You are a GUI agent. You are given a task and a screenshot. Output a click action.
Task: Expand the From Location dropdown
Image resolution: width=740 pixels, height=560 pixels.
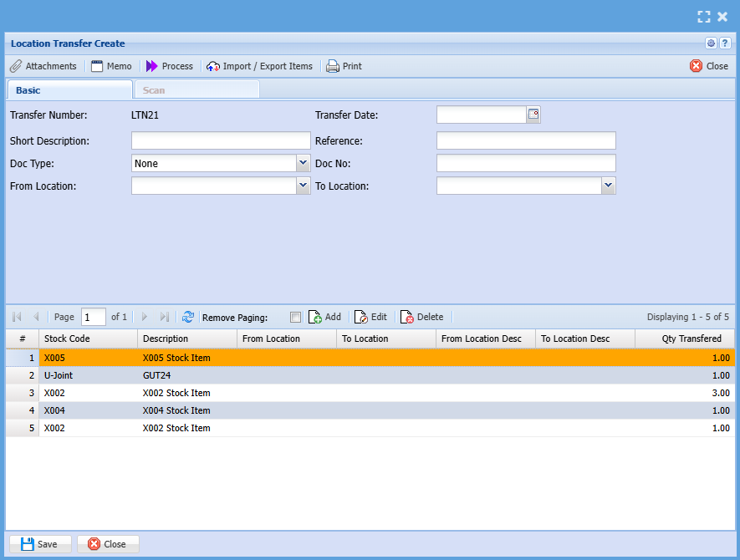point(303,186)
